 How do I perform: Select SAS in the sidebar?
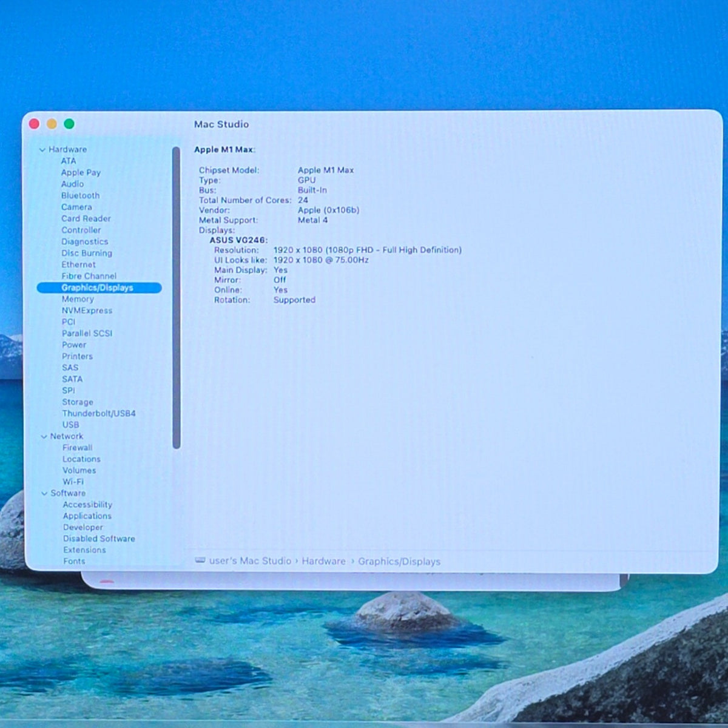[70, 368]
